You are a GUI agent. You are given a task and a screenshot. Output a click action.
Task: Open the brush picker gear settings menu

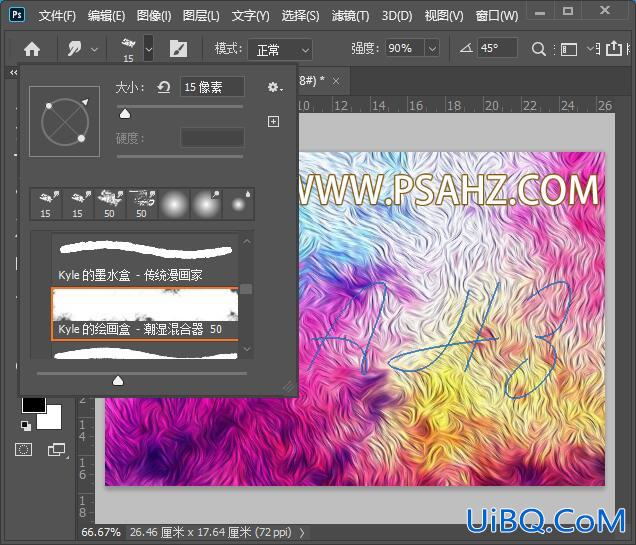(x=275, y=87)
